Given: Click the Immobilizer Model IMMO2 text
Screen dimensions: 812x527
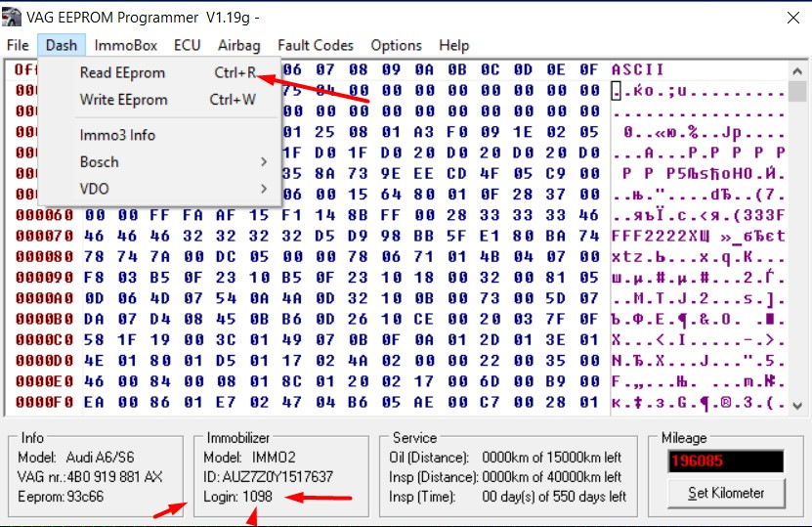Looking at the screenshot, I should click(249, 458).
